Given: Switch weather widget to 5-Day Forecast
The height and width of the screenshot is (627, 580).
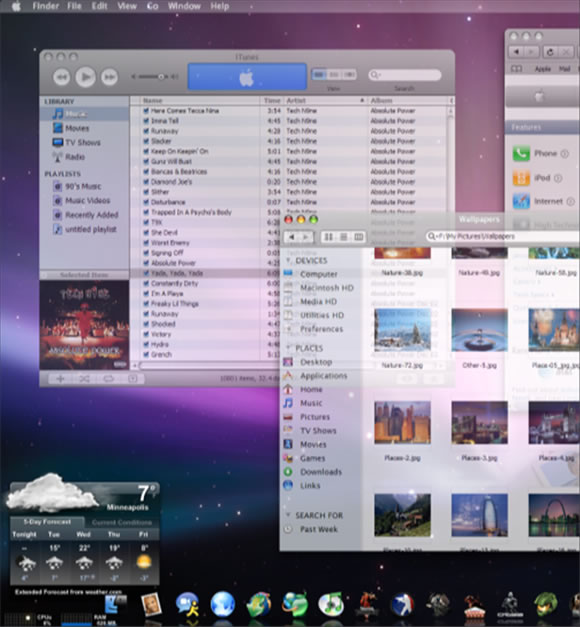Looking at the screenshot, I should click(47, 522).
